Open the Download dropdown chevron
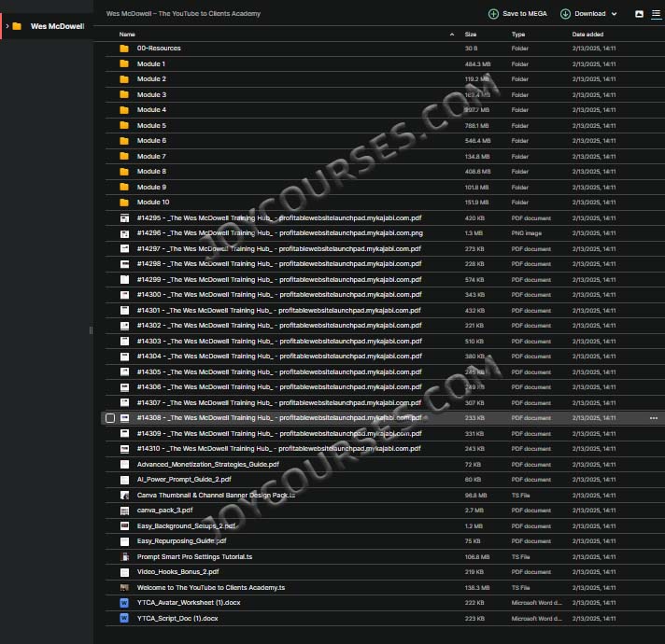 (x=614, y=14)
